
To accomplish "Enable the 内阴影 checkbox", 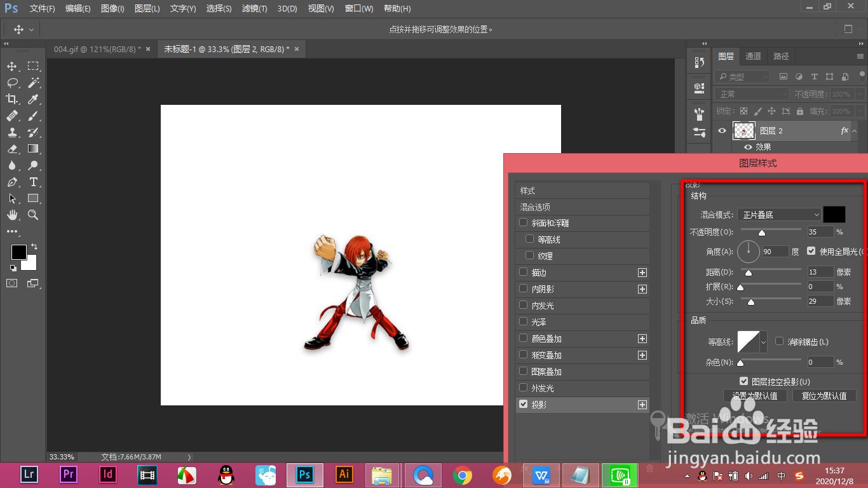I will point(524,288).
